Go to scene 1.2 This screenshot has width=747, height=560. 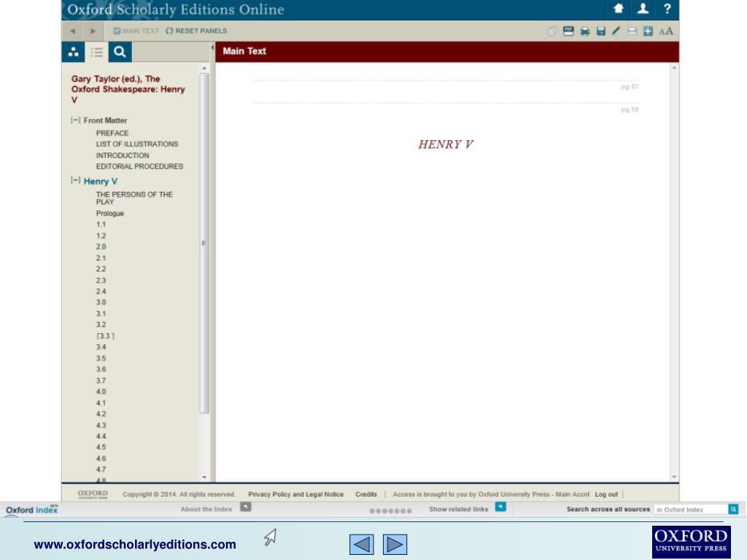(101, 236)
